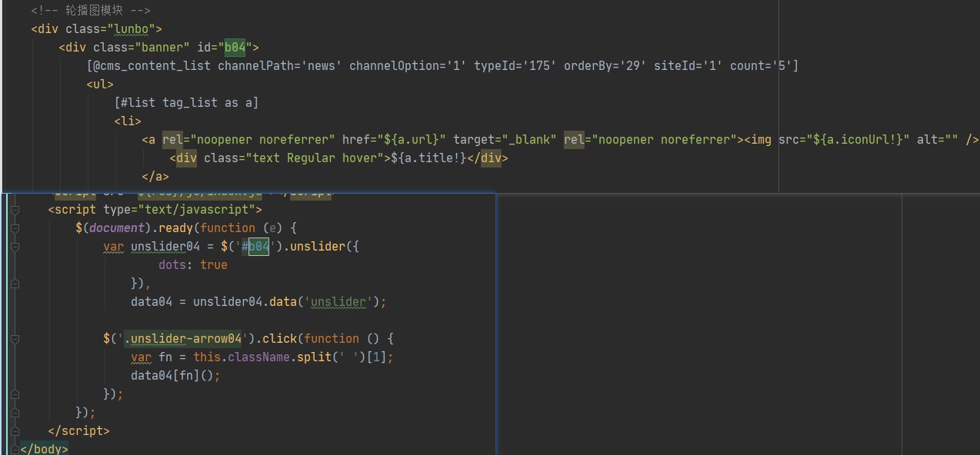Click the unslider04 variable in var declaration
980x455 pixels.
(x=165, y=247)
